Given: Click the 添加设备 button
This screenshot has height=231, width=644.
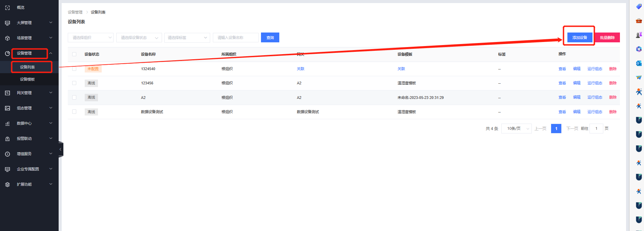Looking at the screenshot, I should click(580, 38).
